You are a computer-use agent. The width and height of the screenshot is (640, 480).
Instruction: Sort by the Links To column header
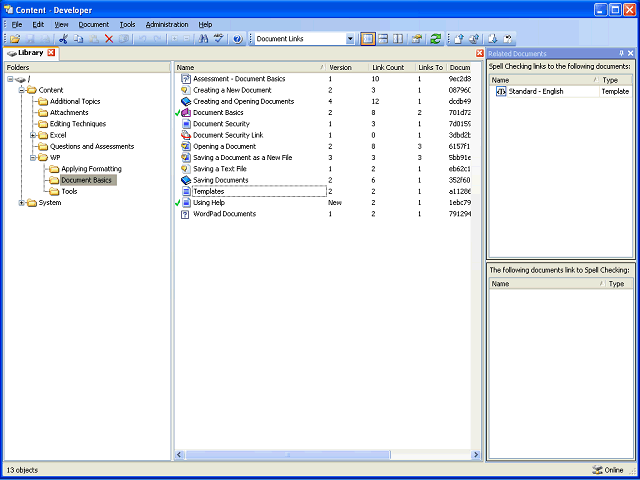[431, 68]
